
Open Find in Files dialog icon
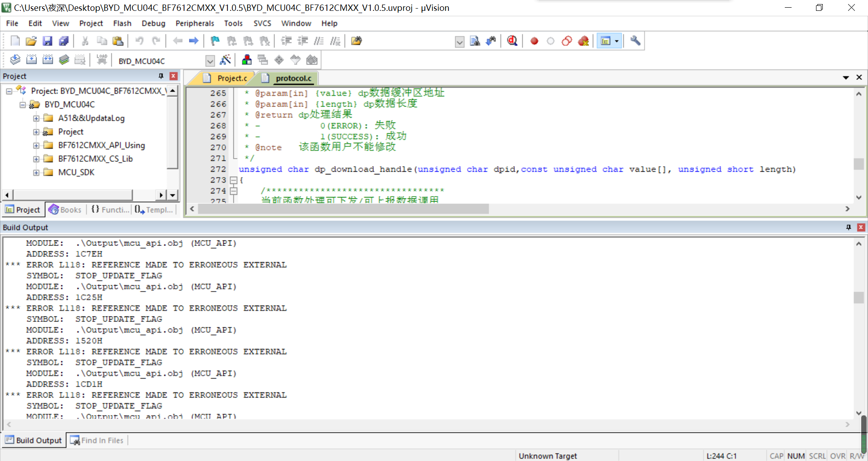(x=357, y=41)
